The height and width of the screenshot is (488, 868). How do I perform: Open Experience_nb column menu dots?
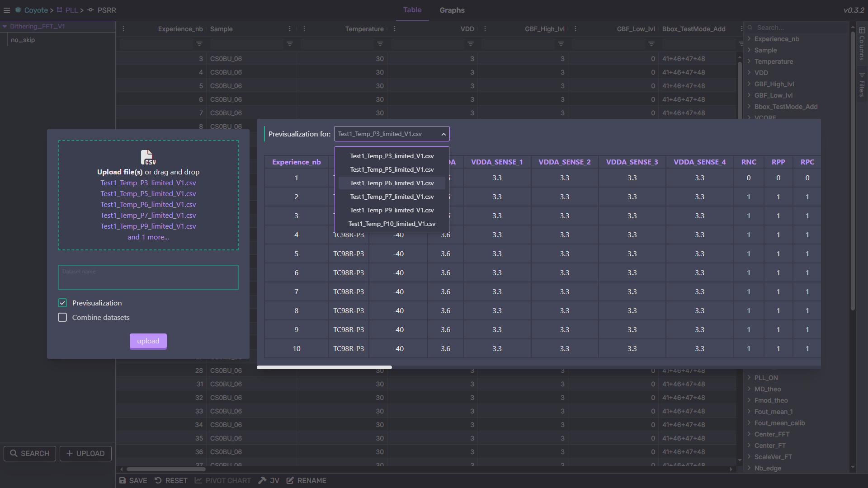123,28
